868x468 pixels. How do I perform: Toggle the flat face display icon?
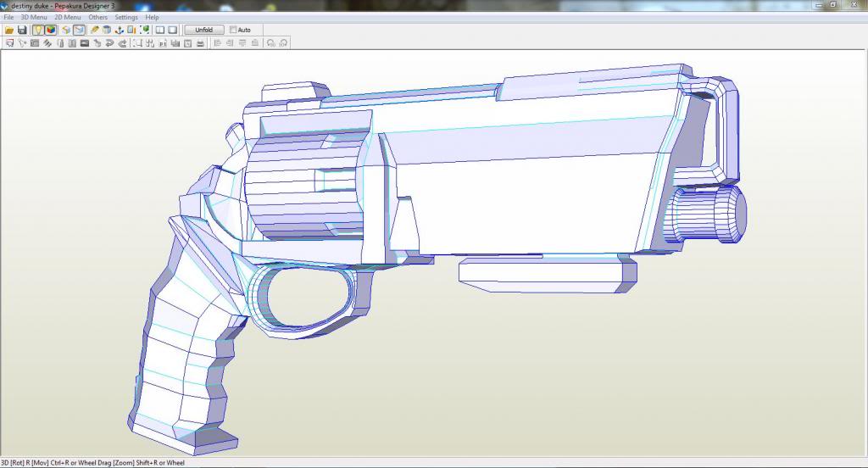click(66, 30)
